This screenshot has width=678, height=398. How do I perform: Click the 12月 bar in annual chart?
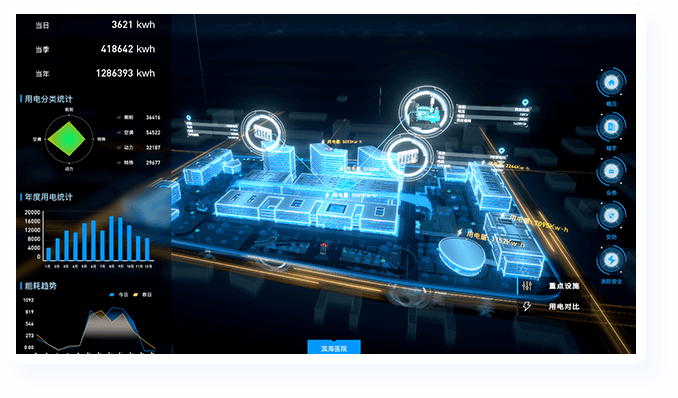(x=147, y=249)
